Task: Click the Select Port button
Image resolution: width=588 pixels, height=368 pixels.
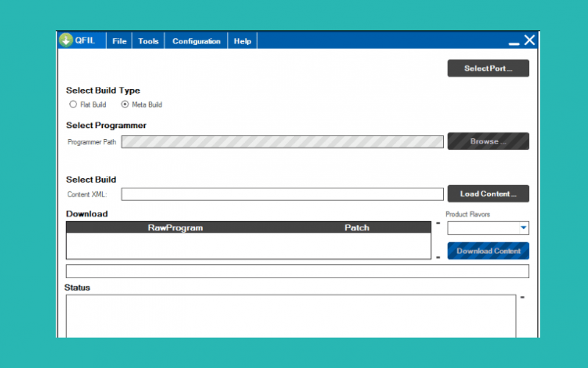Action: [x=488, y=68]
